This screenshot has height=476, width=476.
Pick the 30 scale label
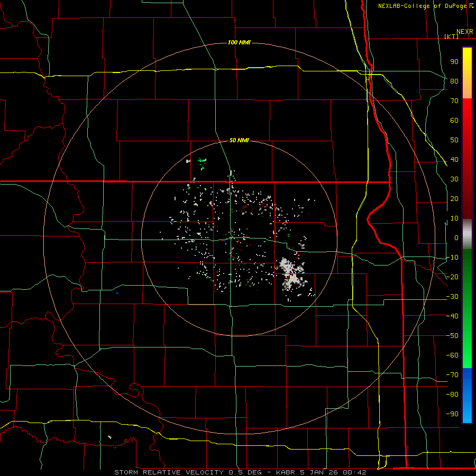click(x=454, y=179)
